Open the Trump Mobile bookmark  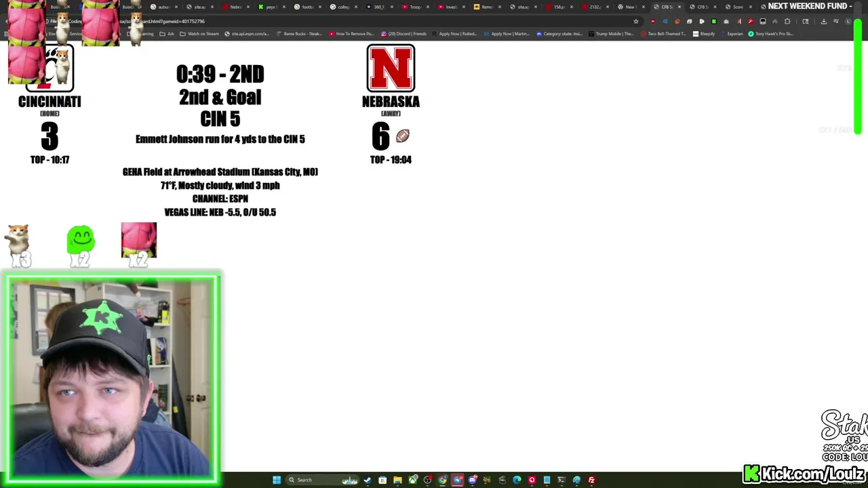click(x=612, y=34)
